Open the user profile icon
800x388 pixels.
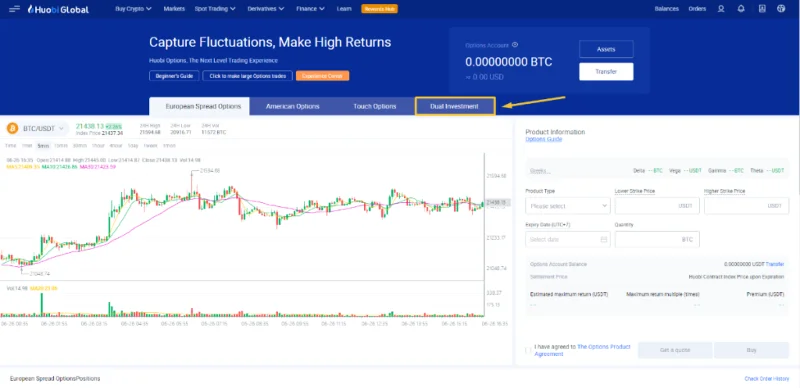click(721, 9)
